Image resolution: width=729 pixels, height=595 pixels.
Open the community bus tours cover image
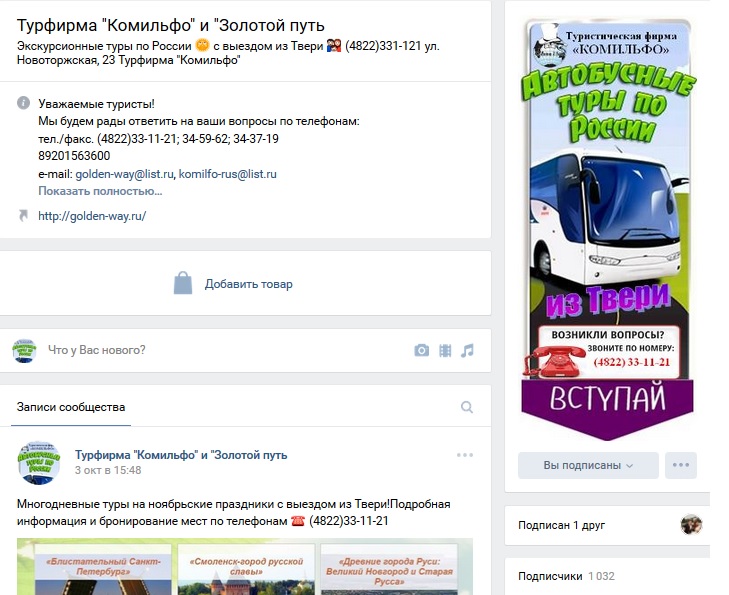[x=607, y=230]
